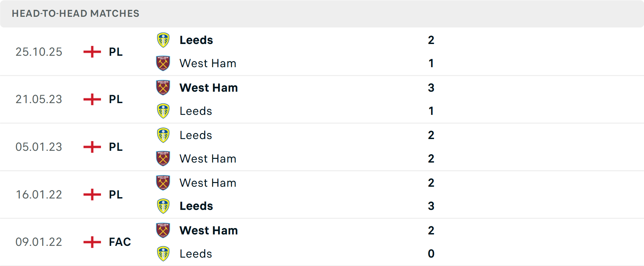
Task: Click the West Ham team name in the 21.05.23 row
Action: click(208, 88)
